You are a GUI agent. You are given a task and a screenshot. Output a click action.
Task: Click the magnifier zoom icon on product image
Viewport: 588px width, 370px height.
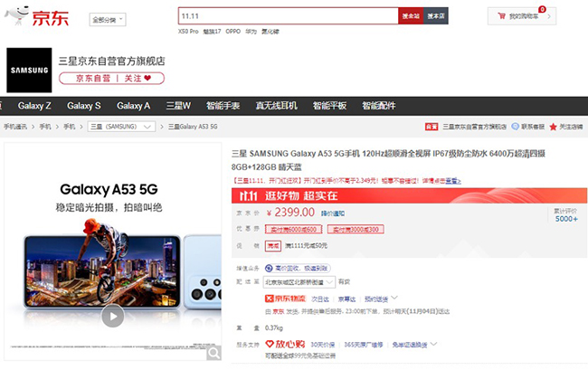[x=213, y=353]
